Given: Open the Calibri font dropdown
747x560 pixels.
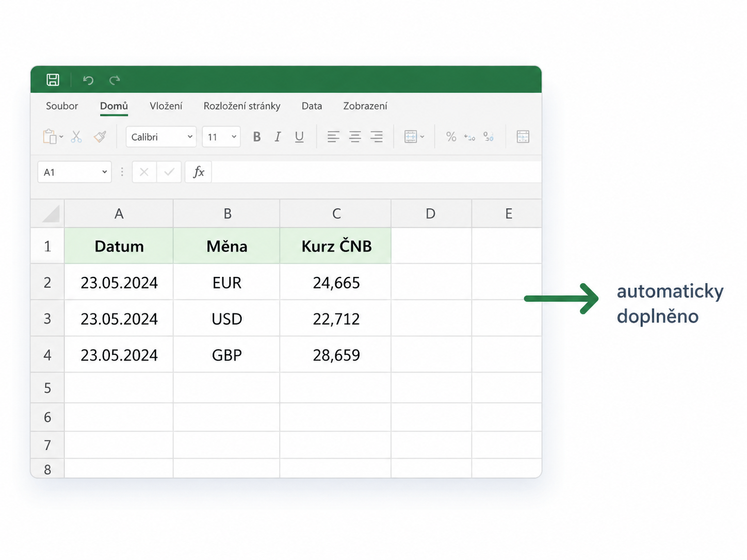Looking at the screenshot, I should pyautogui.click(x=161, y=137).
